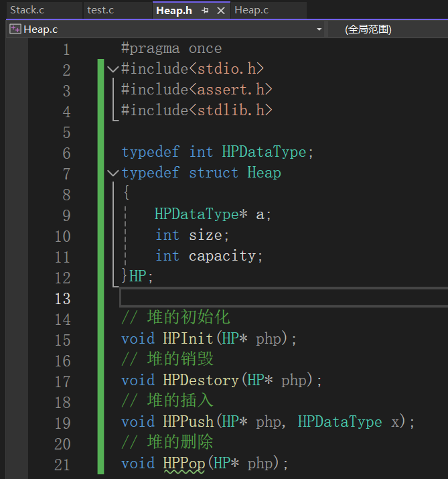Viewport: 448px width, 479px height.
Task: Click the 'int capacity;' member
Action: (x=209, y=256)
